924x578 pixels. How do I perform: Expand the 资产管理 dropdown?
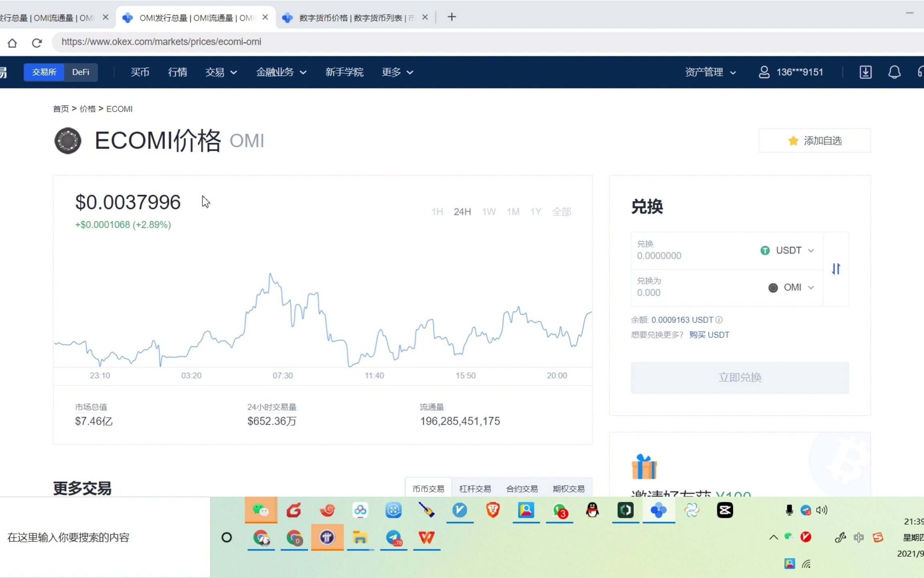(711, 72)
